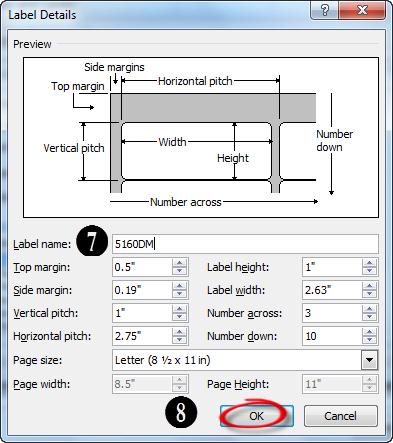
Task: Click the Number across value field
Action: (332, 313)
